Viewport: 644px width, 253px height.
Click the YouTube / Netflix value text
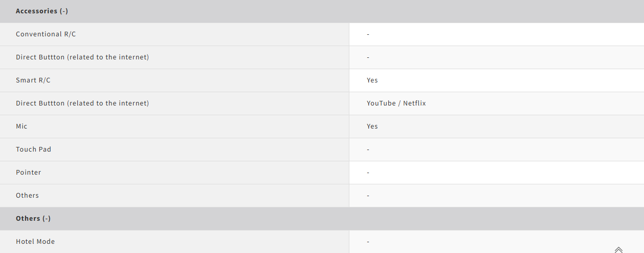[396, 103]
